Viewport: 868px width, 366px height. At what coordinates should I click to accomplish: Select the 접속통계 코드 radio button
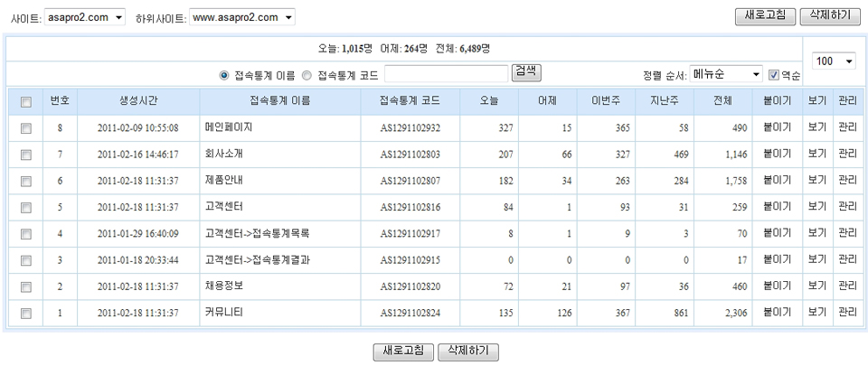307,75
